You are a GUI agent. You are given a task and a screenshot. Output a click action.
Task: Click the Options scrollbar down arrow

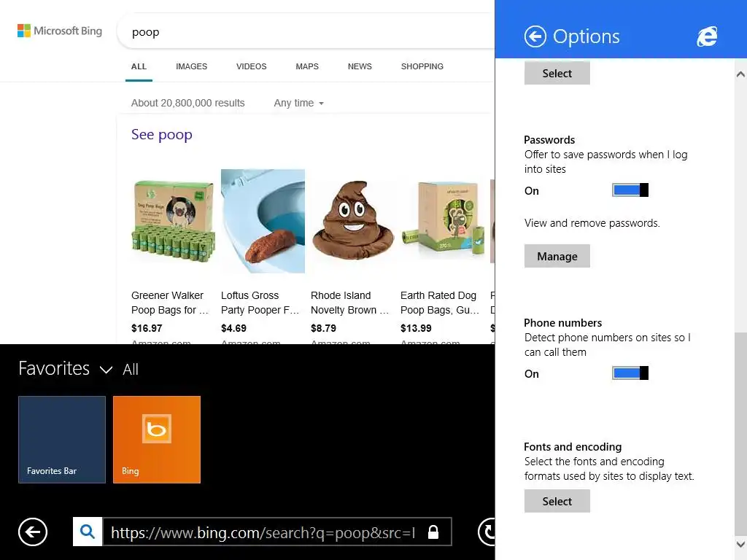[740, 544]
